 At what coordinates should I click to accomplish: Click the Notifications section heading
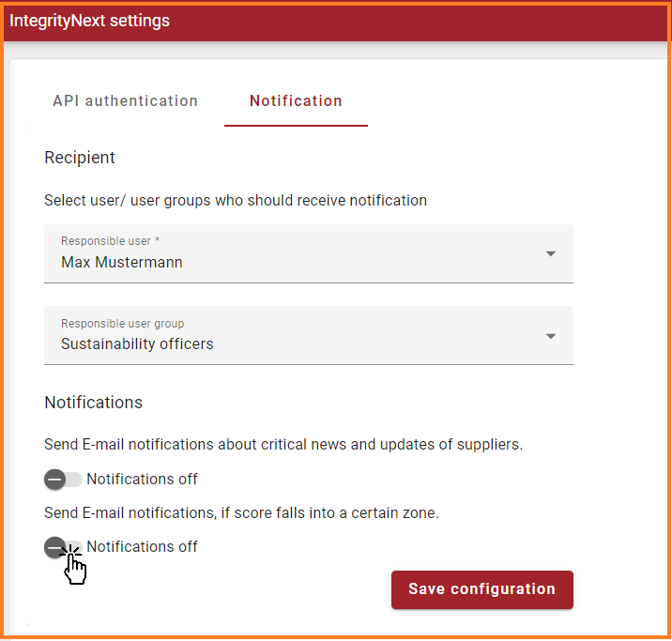[x=93, y=403]
